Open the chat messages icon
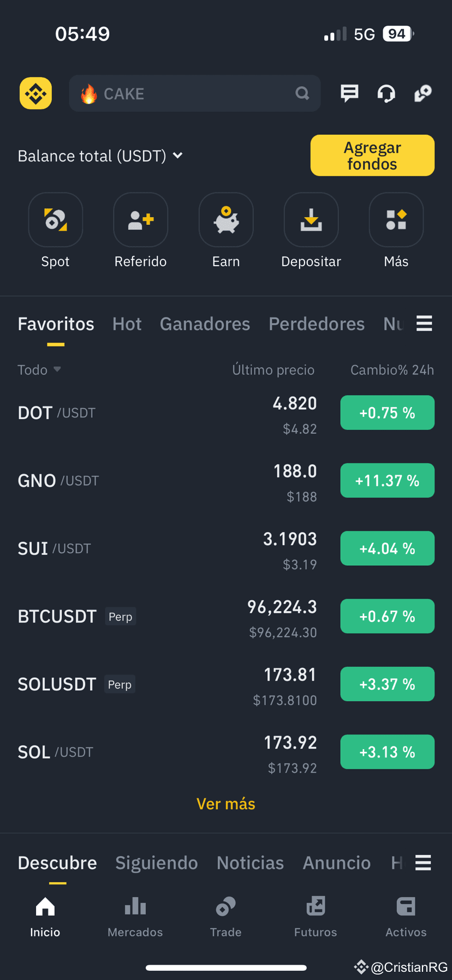Image resolution: width=452 pixels, height=980 pixels. [x=349, y=93]
